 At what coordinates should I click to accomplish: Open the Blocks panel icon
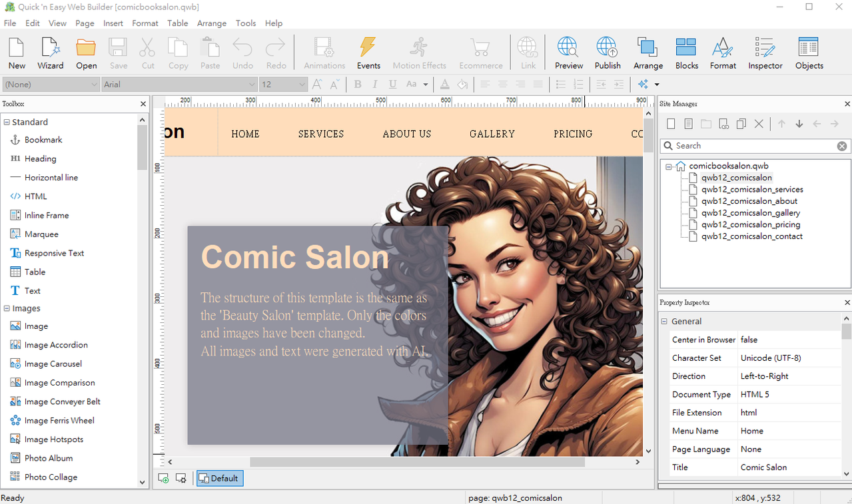(x=686, y=53)
